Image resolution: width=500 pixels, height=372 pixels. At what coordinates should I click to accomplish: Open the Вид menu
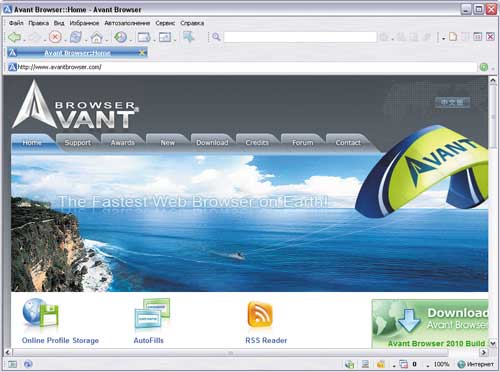[x=59, y=23]
